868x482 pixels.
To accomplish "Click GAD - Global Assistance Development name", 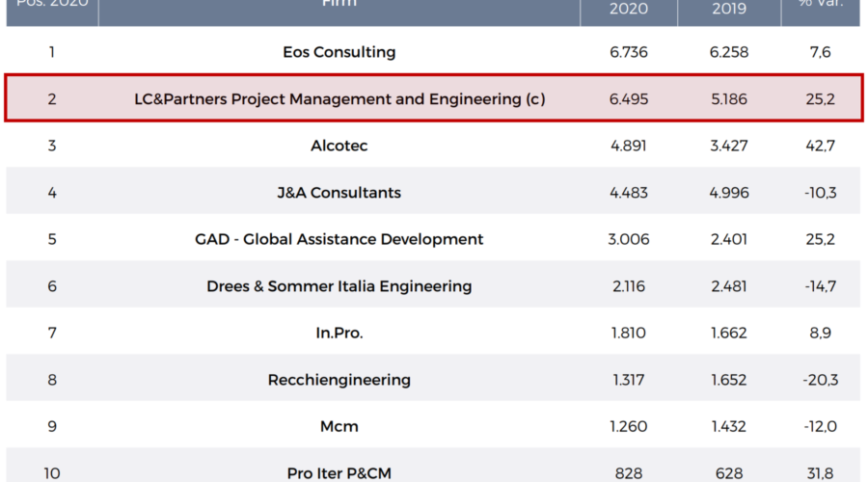I will (x=339, y=239).
